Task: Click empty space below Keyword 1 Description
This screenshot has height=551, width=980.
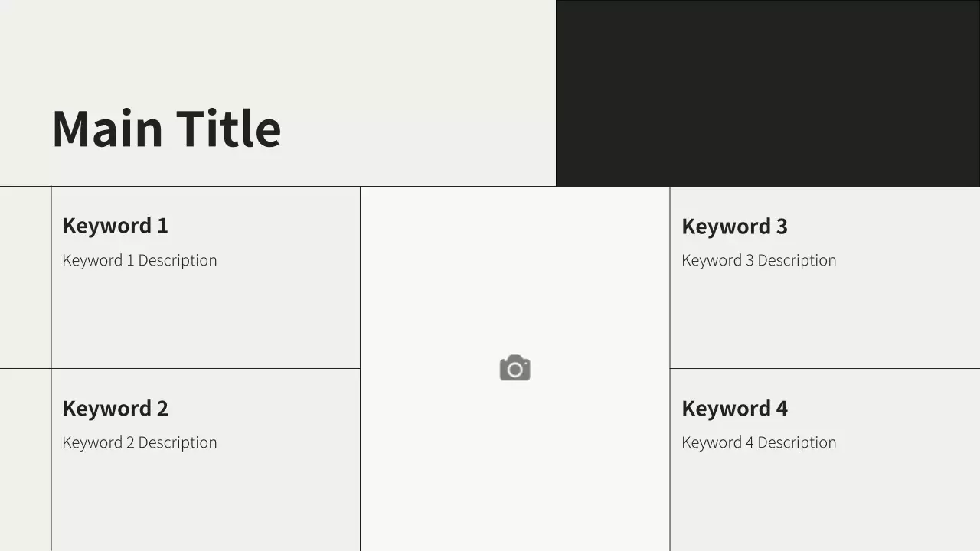Action: point(205,321)
